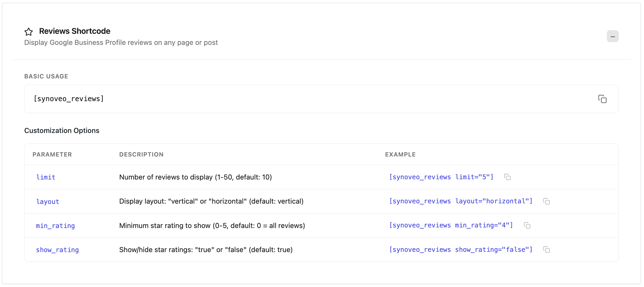
Task: Click the min_rating="4" example code text
Action: coord(451,225)
